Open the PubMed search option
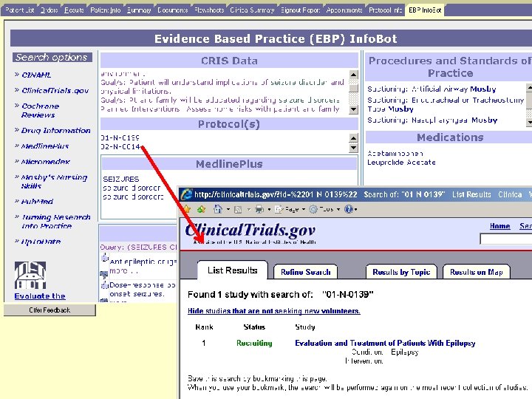This screenshot has height=399, width=532. [37, 202]
